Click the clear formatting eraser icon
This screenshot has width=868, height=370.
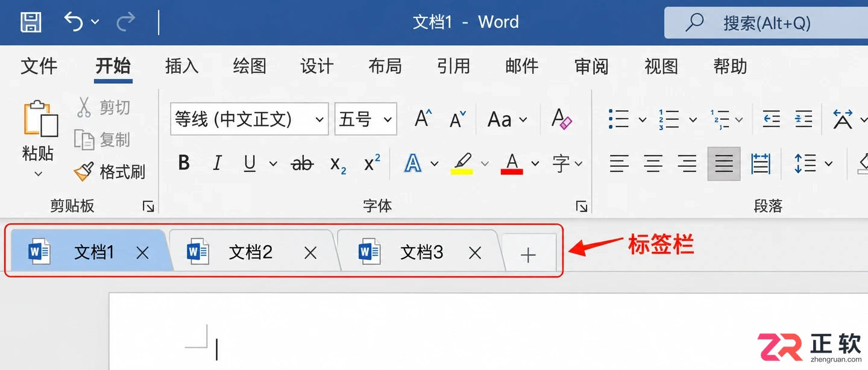pyautogui.click(x=562, y=119)
